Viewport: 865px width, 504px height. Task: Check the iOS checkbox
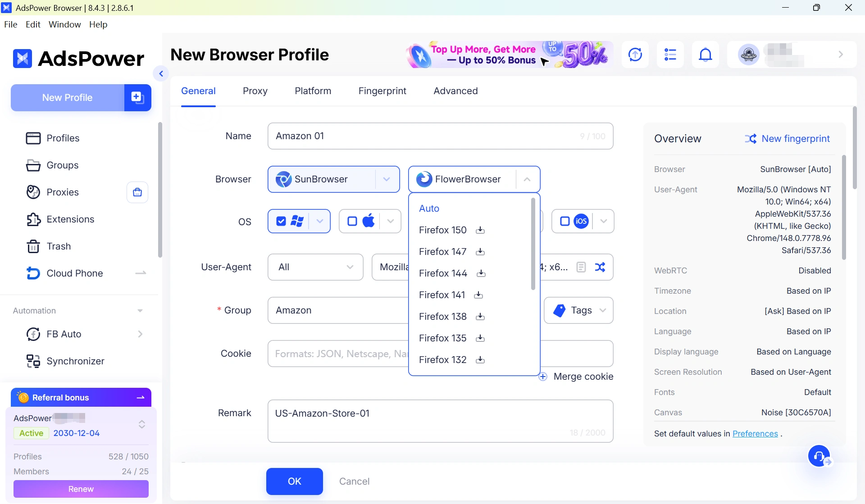(x=565, y=221)
